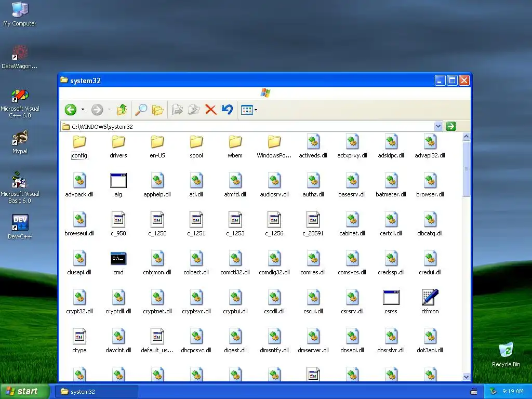Click the scrollbar down arrow
The image size is (532, 399).
point(466,377)
